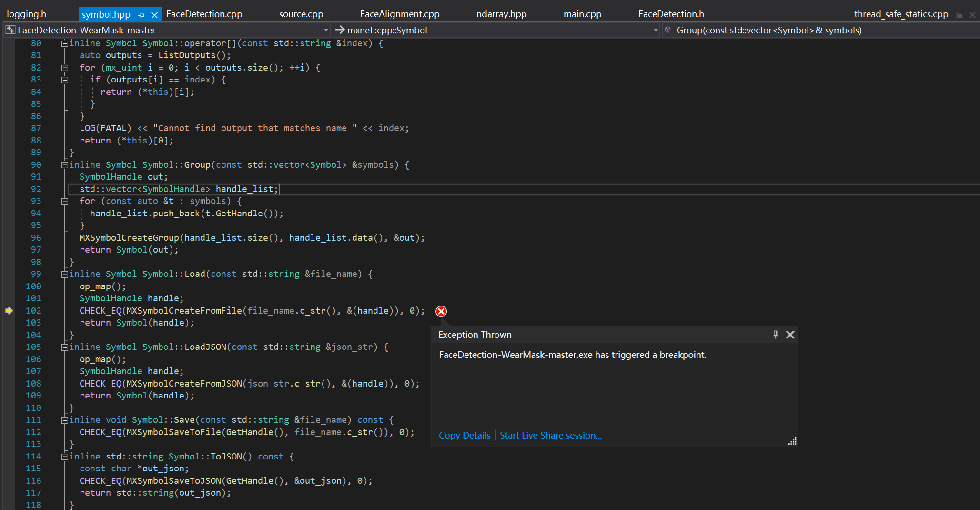Viewport: 980px width, 510px height.
Task: Pin the thread_safe_statics.cpp preview tab
Action: [959, 15]
